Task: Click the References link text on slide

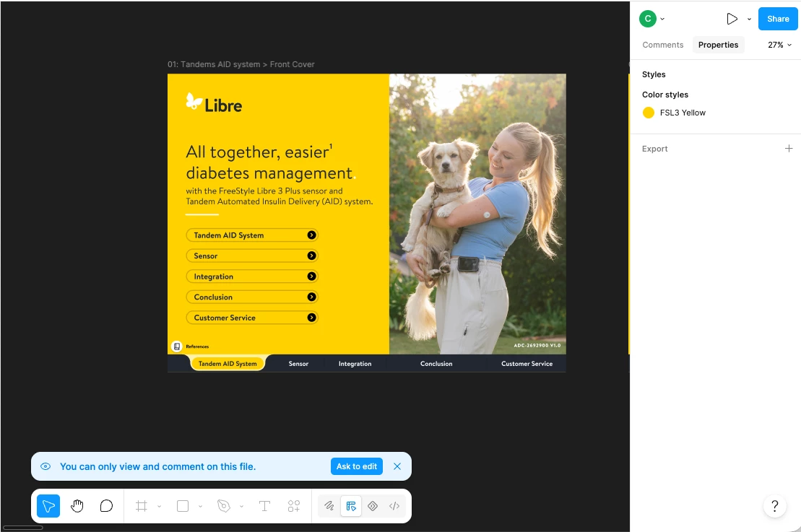Action: click(x=197, y=346)
